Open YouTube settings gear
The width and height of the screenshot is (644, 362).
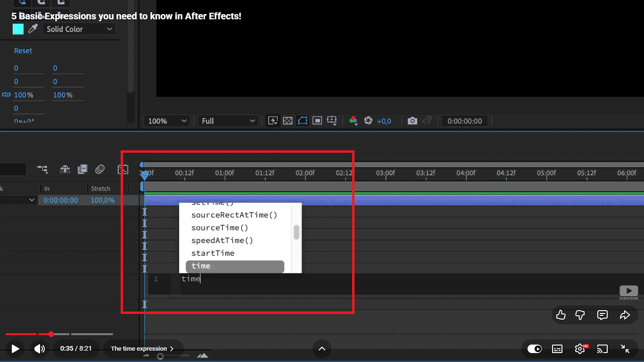click(x=580, y=349)
